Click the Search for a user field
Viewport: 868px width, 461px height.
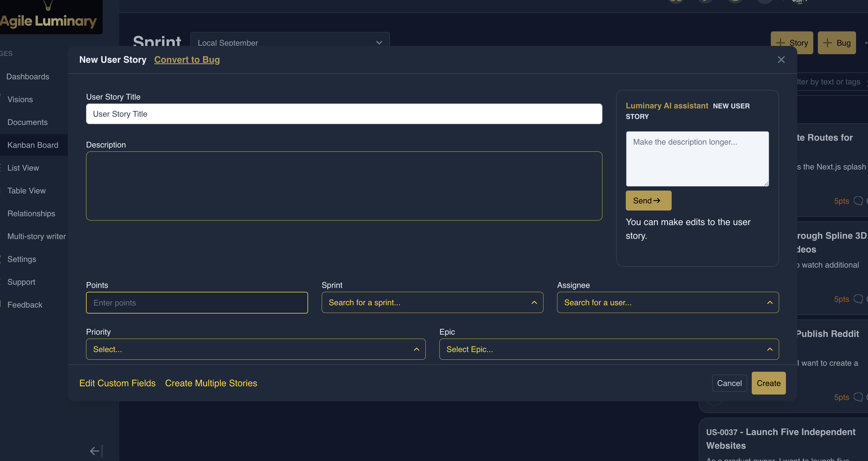tap(668, 302)
